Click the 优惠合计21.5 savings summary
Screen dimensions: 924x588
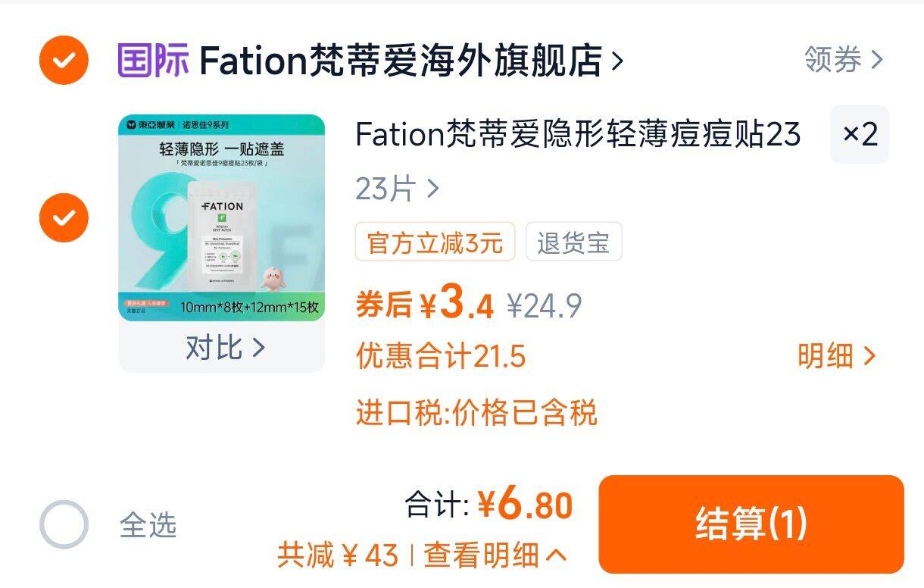(x=439, y=356)
